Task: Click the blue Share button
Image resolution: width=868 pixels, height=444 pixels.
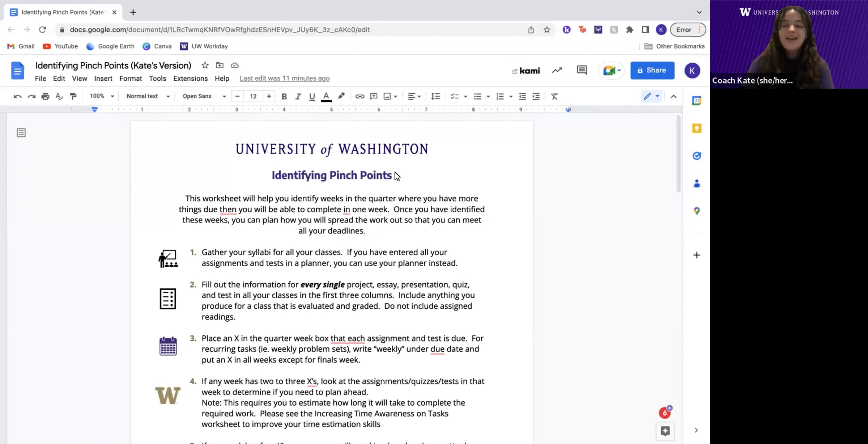Action: click(652, 70)
